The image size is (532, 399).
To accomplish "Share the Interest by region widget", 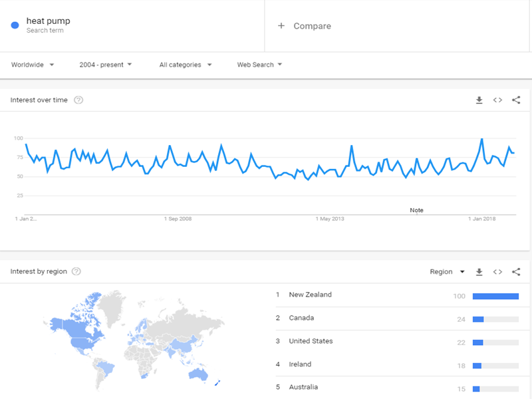I will (516, 272).
